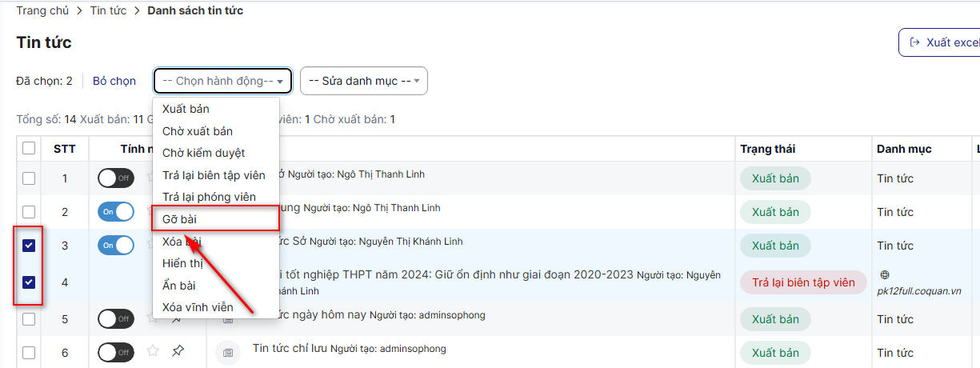
Task: Turn on the toggle in row 1
Action: point(116,178)
